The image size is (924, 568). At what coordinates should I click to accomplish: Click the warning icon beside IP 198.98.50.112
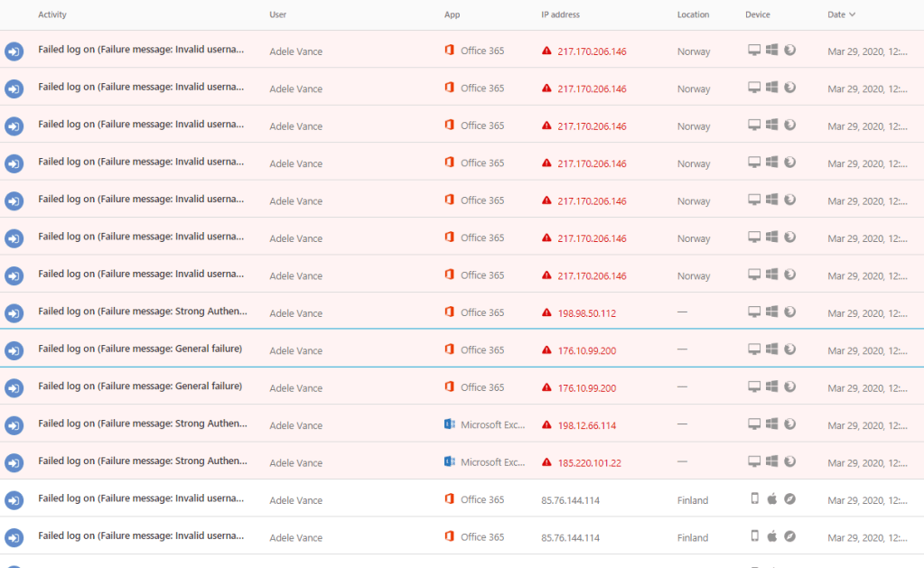coord(546,312)
